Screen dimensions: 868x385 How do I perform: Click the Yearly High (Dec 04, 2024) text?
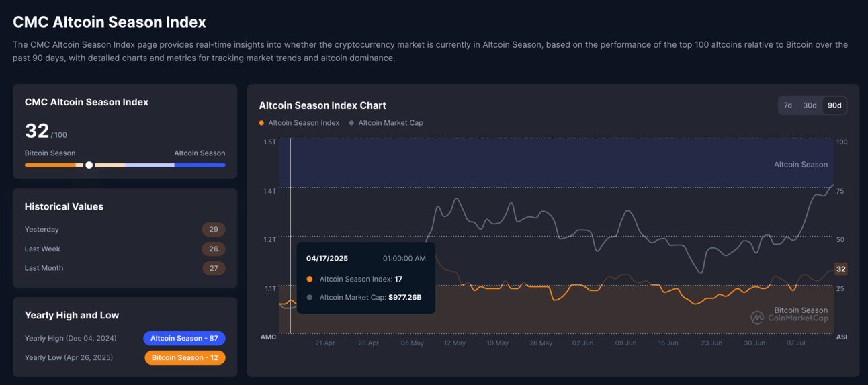(x=71, y=339)
